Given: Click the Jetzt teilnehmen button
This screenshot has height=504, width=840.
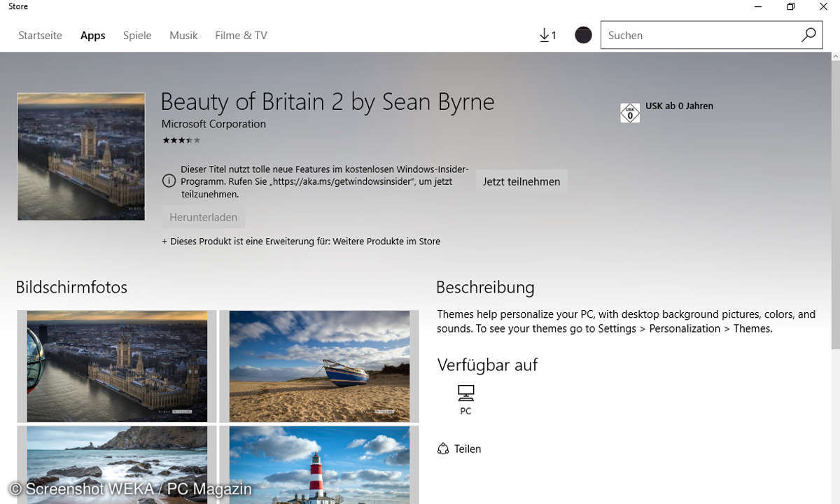Looking at the screenshot, I should 521,181.
